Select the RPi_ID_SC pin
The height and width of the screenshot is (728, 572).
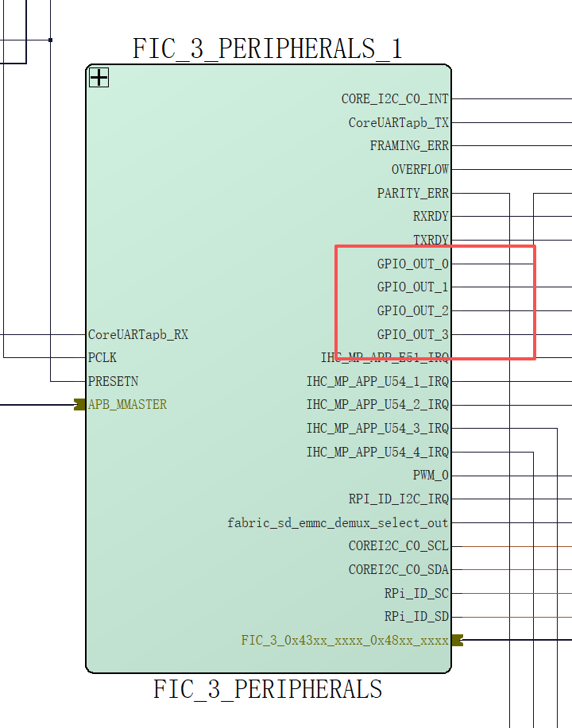(416, 593)
